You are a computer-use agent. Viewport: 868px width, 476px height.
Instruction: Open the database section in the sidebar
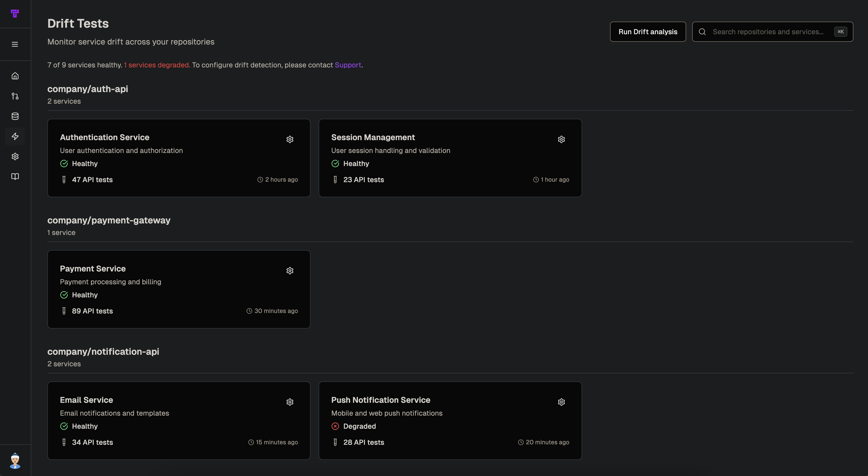(x=15, y=116)
